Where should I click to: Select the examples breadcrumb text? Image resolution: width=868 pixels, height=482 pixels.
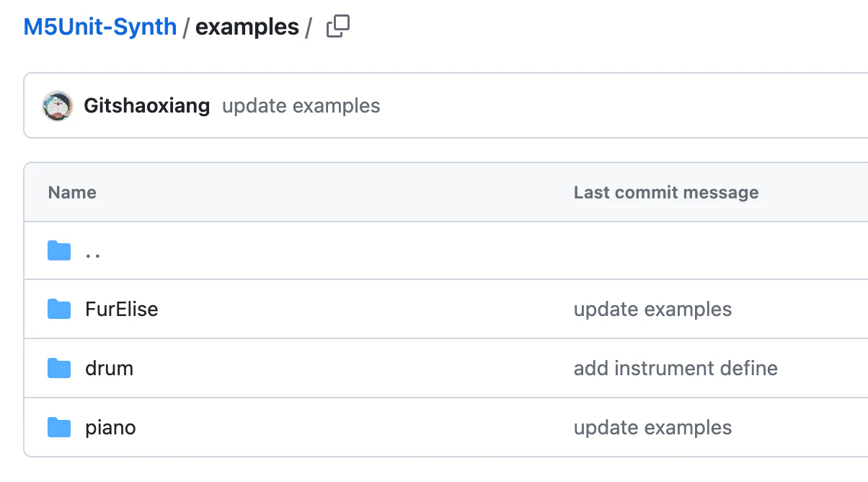(x=247, y=27)
